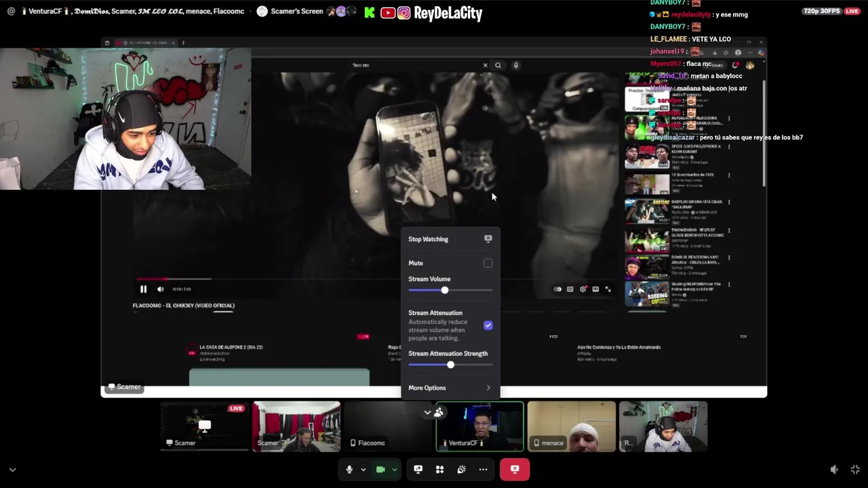Select the Scamer webcam tile
This screenshot has height=488, width=868.
(296, 426)
